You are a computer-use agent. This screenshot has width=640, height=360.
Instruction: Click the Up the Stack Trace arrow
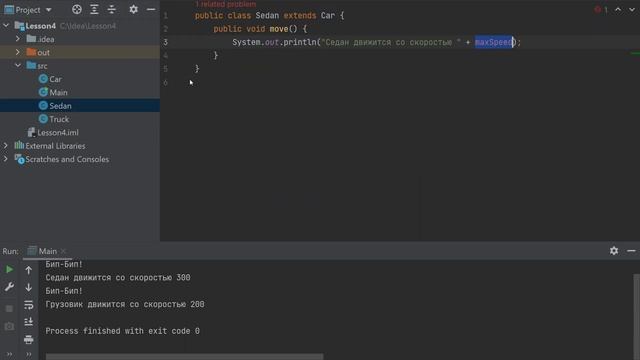(29, 270)
